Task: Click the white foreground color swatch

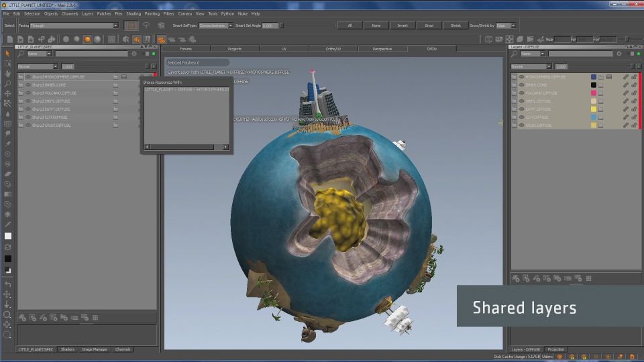Action: [7, 236]
